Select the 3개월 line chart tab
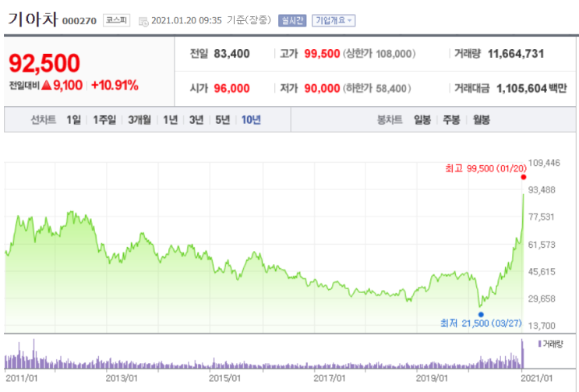The width and height of the screenshot is (579, 392). [139, 119]
